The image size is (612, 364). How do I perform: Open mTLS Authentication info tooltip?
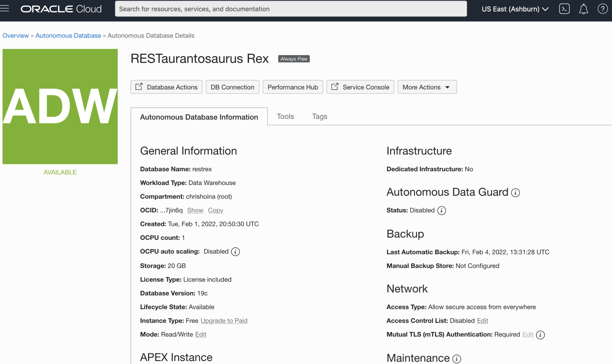coord(540,335)
